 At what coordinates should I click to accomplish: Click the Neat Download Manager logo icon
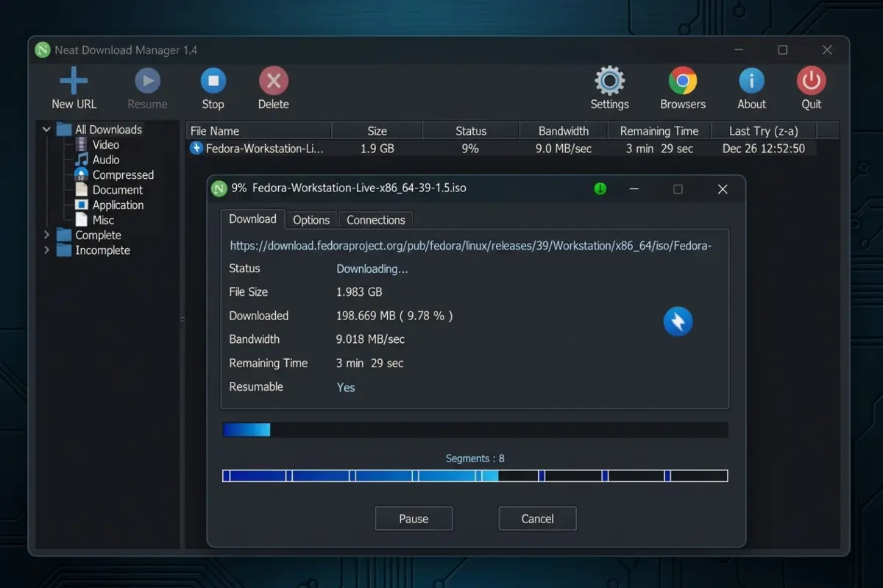[x=43, y=50]
